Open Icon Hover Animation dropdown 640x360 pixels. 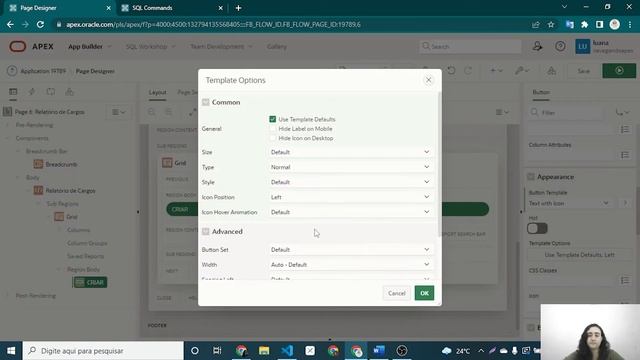350,212
